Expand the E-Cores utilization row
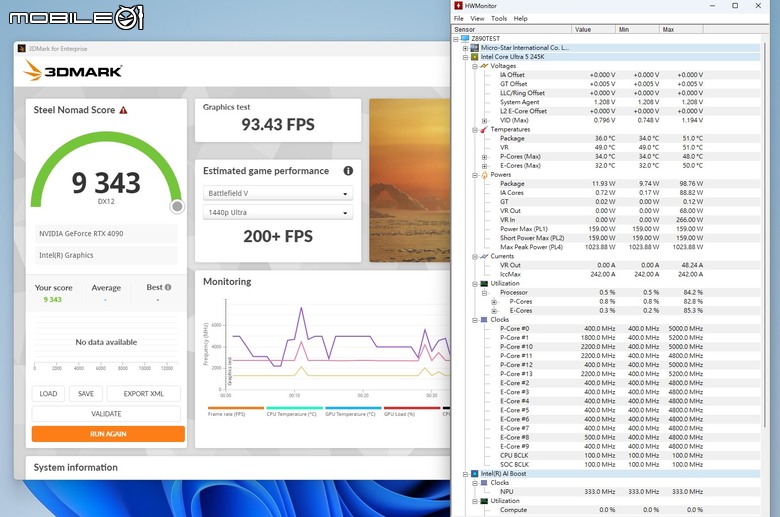 pos(493,311)
